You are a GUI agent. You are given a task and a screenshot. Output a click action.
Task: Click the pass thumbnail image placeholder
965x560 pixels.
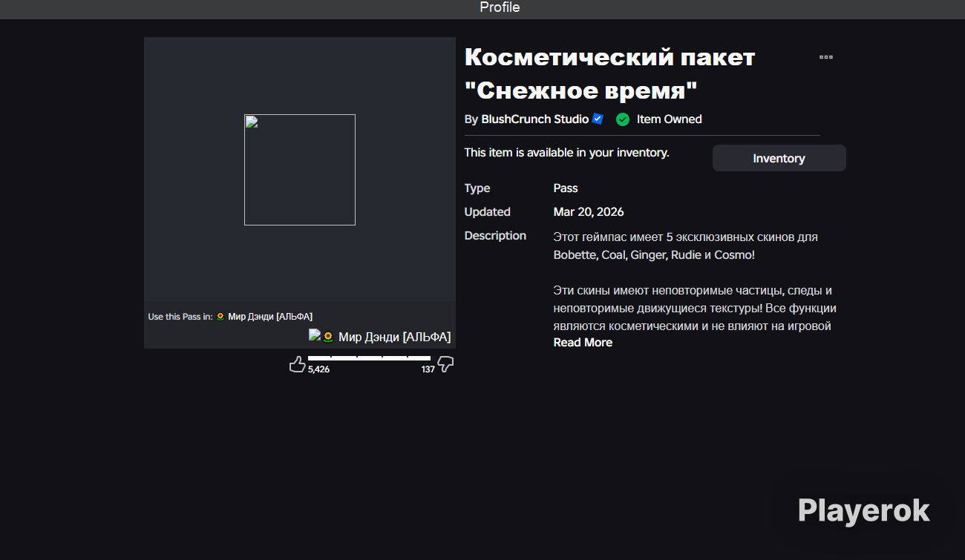point(300,170)
